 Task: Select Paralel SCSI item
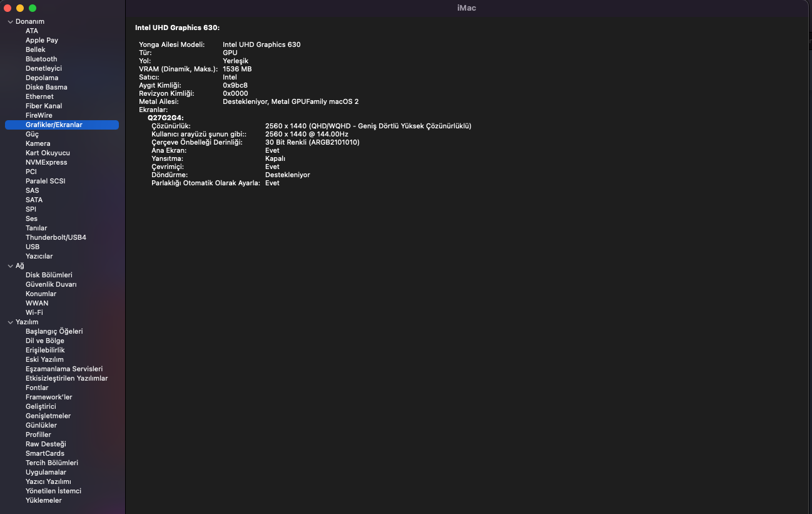tap(46, 181)
